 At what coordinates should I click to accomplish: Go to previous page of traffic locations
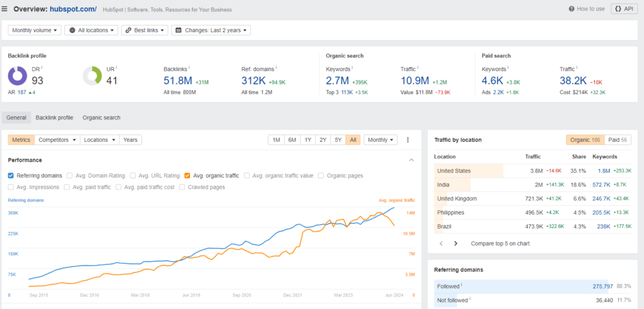click(x=441, y=243)
